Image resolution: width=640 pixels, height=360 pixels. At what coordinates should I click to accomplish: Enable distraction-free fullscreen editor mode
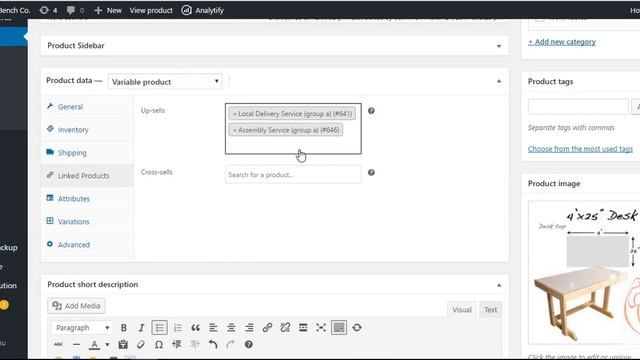(x=321, y=328)
